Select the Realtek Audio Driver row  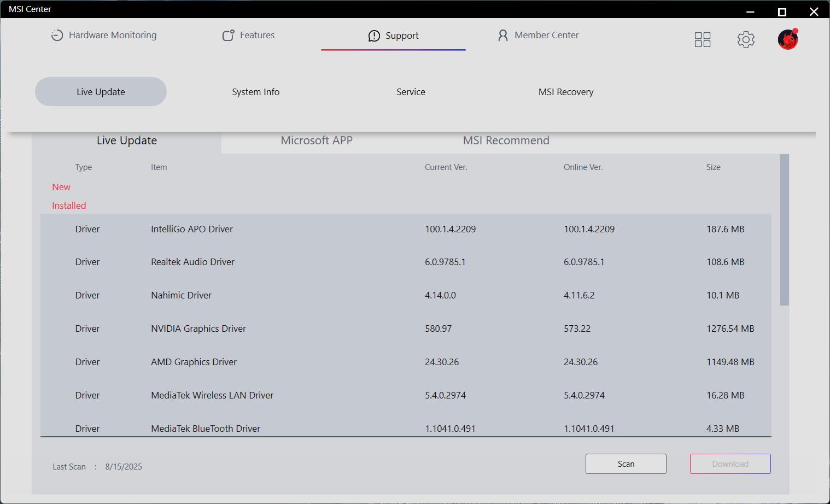[406, 262]
